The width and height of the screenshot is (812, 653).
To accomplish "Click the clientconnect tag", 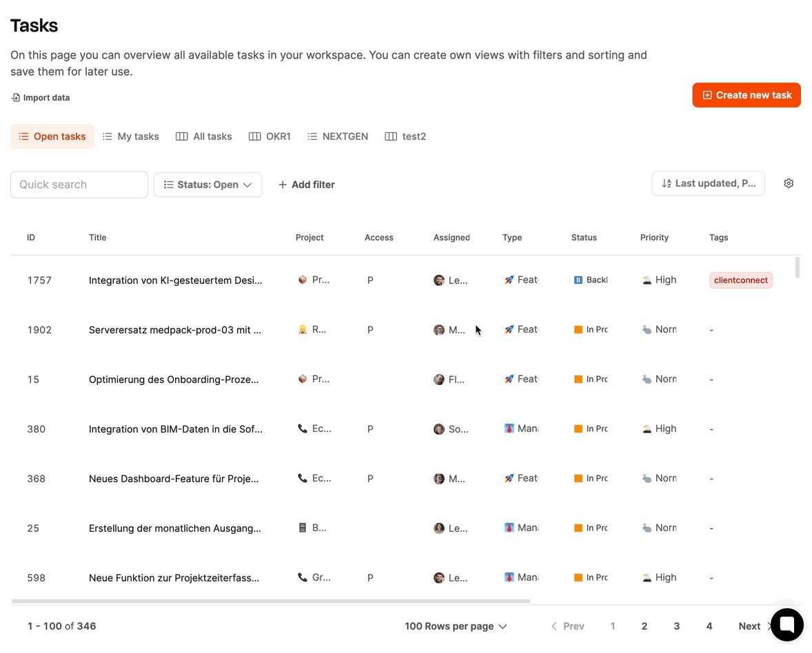I will (740, 280).
